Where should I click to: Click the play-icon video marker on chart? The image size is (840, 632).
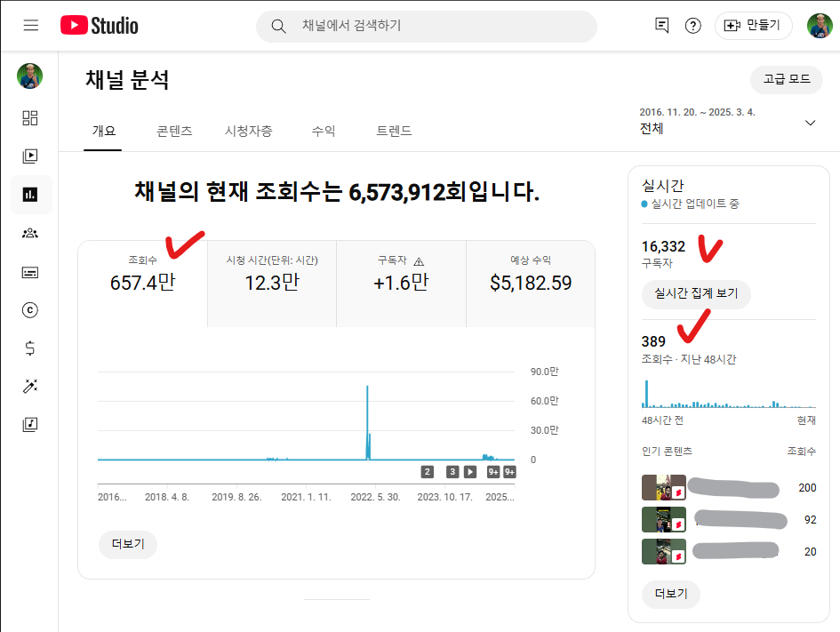pos(470,472)
